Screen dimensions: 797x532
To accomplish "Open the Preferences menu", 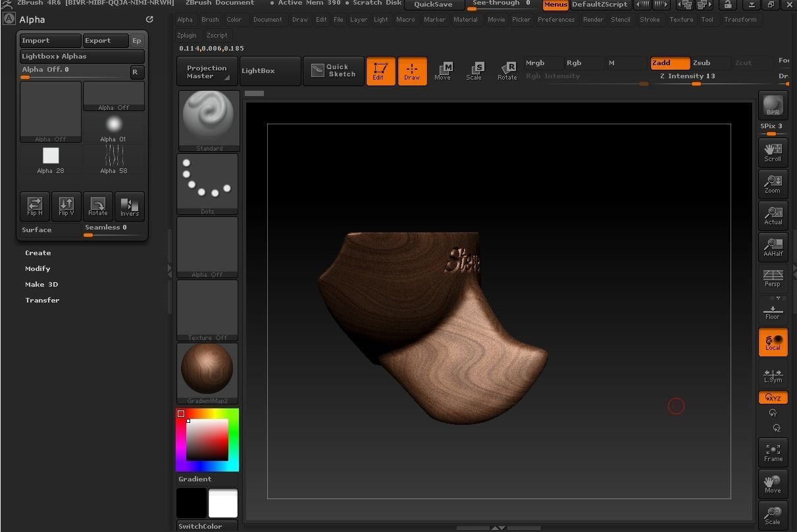I will [556, 20].
